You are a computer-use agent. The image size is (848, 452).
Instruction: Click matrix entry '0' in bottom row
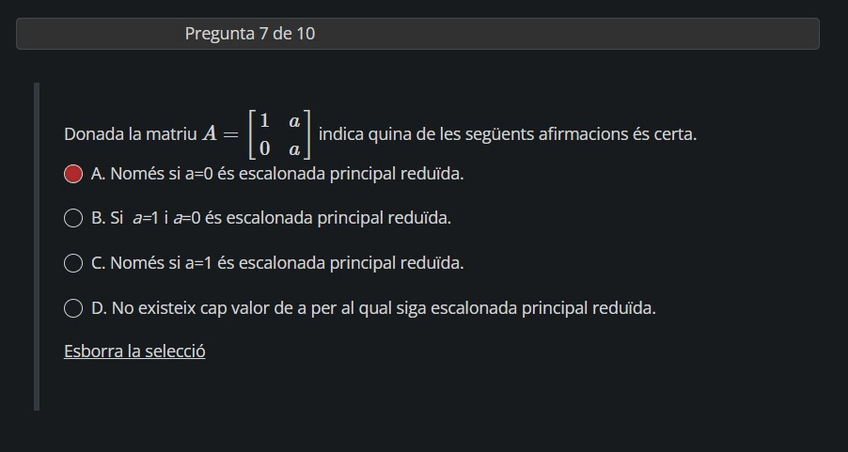click(x=264, y=149)
